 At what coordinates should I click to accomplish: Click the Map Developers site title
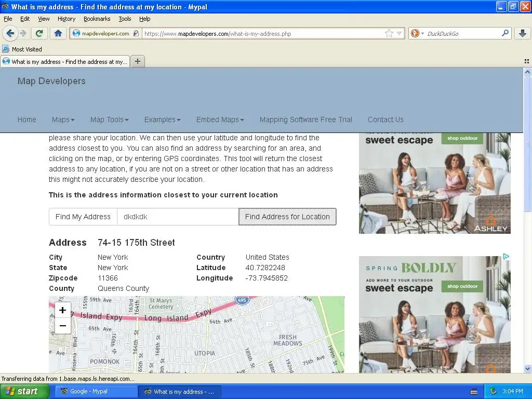tap(51, 81)
